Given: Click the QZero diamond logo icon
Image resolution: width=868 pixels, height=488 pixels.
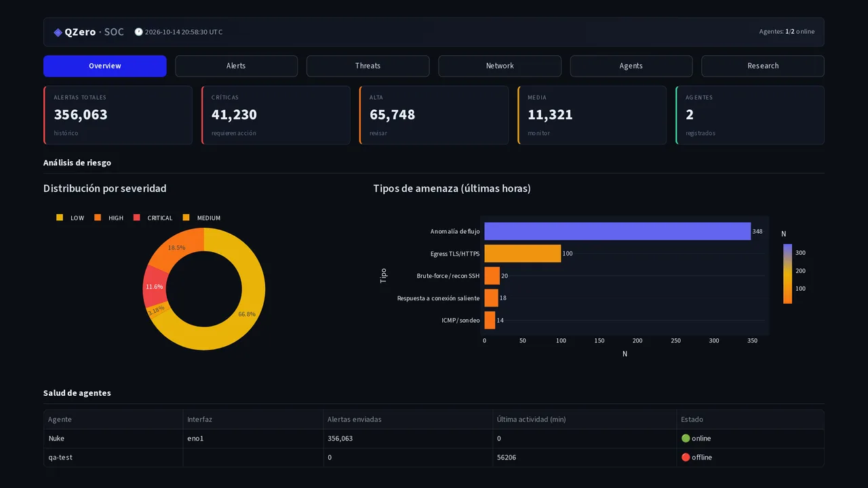Looking at the screenshot, I should pyautogui.click(x=58, y=32).
